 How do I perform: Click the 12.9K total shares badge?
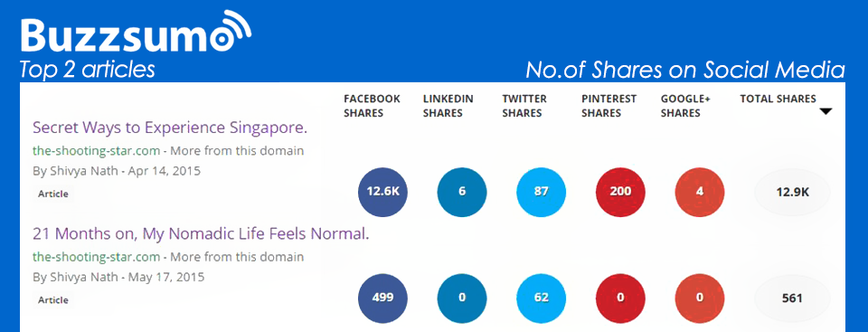[793, 193]
